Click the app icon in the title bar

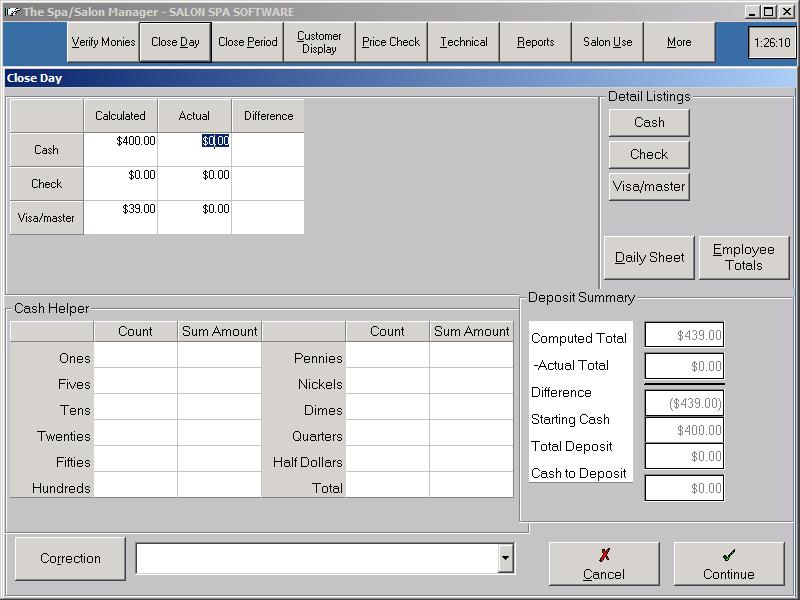click(x=12, y=11)
